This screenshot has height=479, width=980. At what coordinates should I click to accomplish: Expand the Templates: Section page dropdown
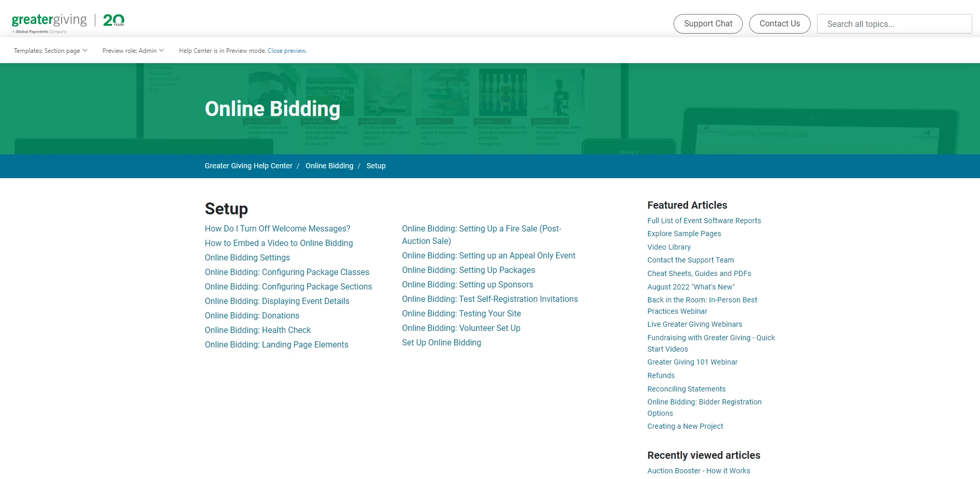[50, 51]
